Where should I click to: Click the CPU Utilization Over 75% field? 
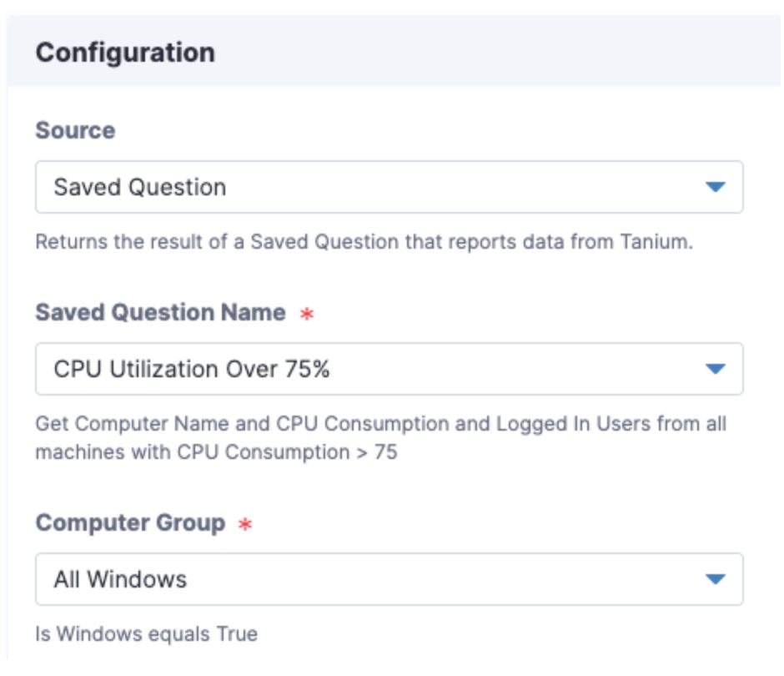[x=250, y=367]
